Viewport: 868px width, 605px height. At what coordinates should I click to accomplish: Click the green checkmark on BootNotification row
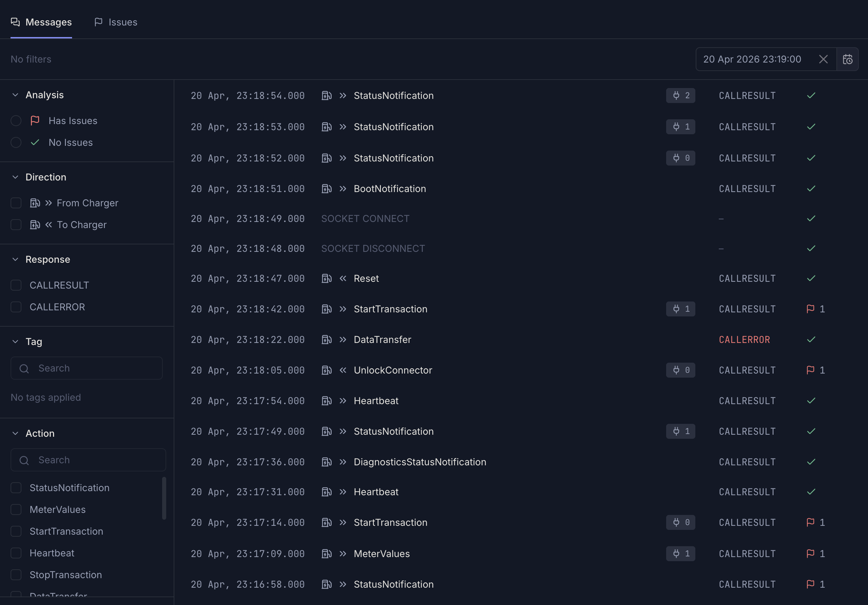click(811, 189)
